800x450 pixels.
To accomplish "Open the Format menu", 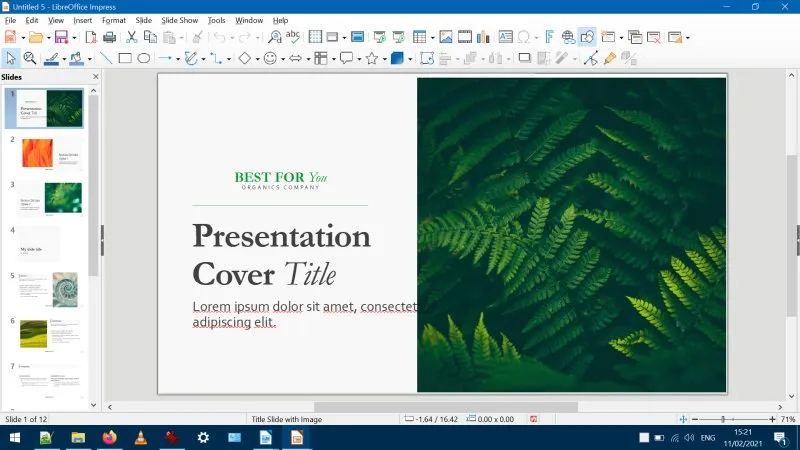I will tap(114, 20).
